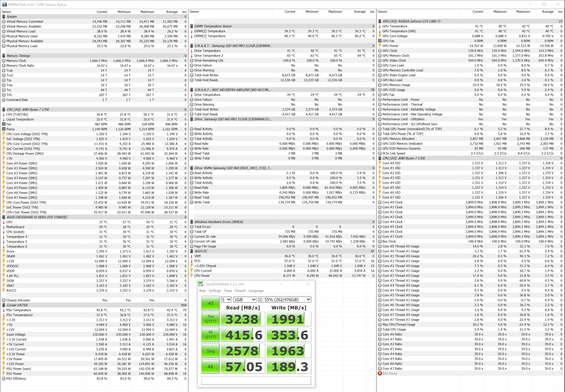
Task: Click the GPU Fan RPM fan icon
Action: (x=380, y=41)
